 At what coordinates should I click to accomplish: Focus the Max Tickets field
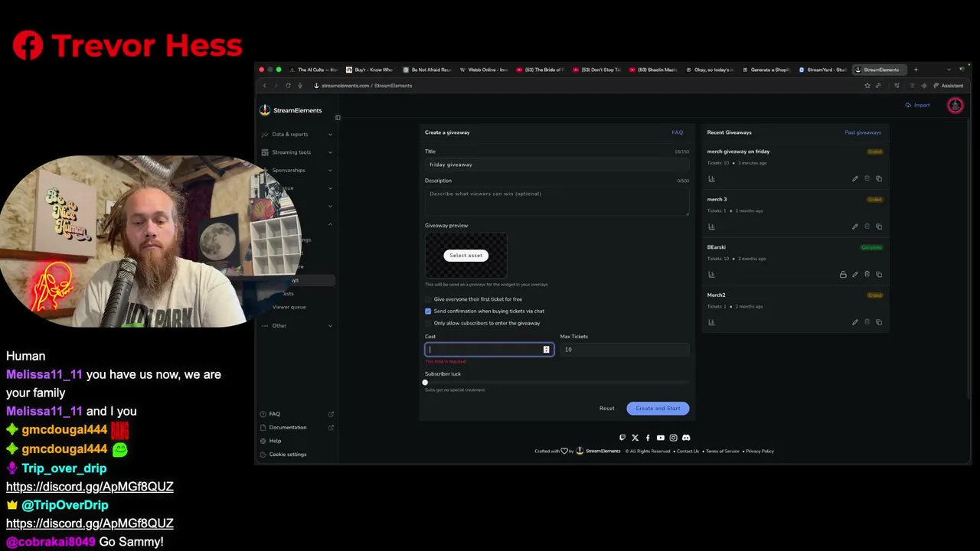(x=624, y=350)
